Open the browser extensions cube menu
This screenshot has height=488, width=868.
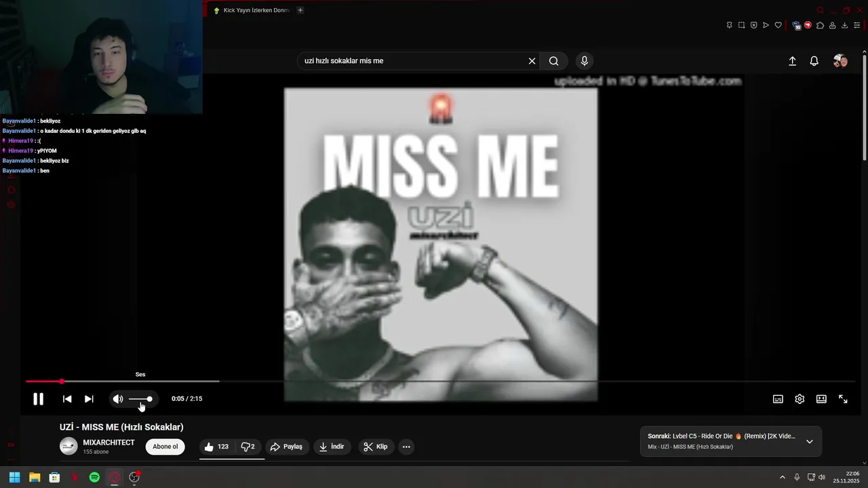(x=820, y=25)
